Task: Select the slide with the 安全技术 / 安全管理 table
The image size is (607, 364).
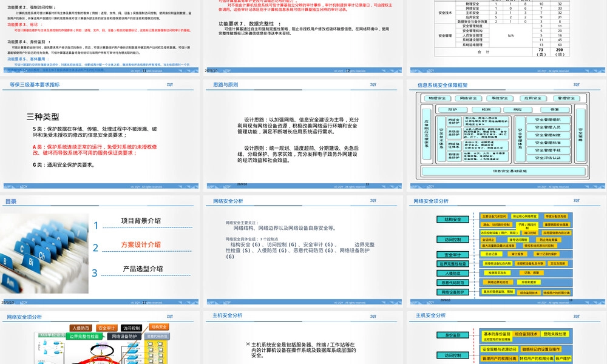Action: (506, 36)
